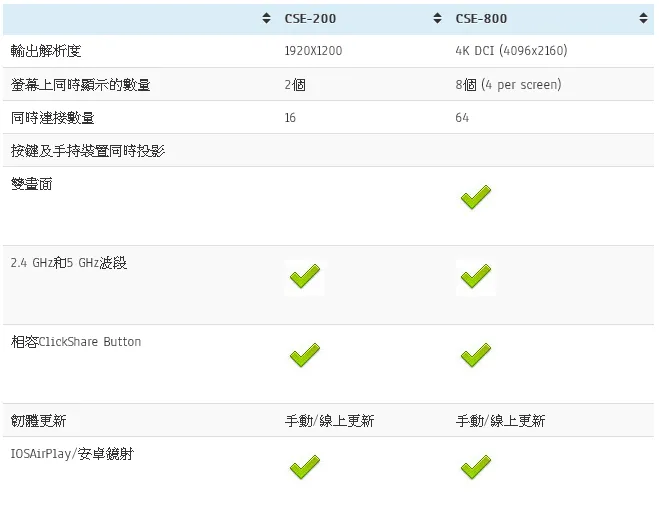Click CSE-800 checkmark for IOSAirPlay/安卓鏡射
The width and height of the screenshot is (659, 513).
(x=476, y=467)
